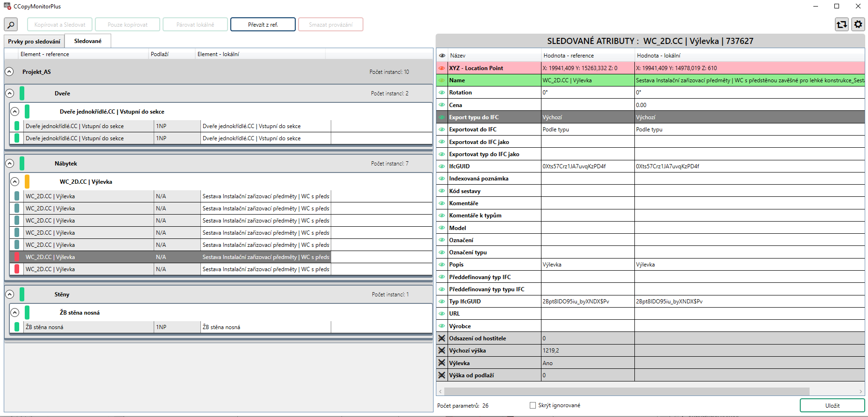
Task: Click Převzít z ref. button
Action: pos(263,24)
